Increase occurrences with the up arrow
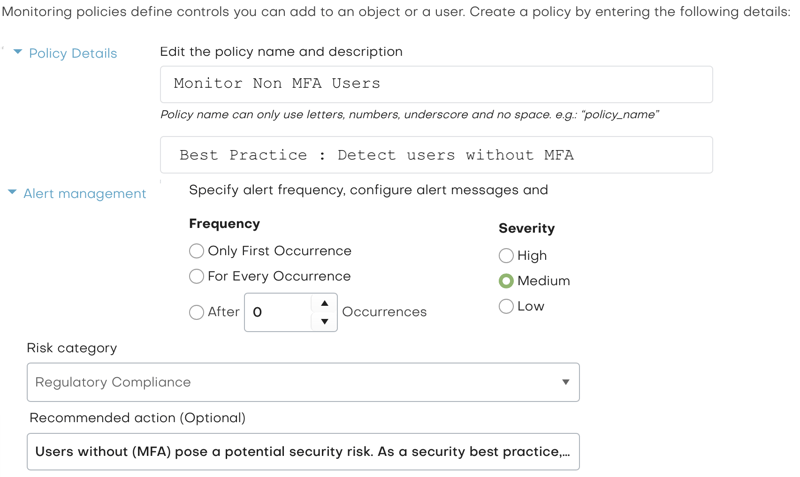 tap(324, 303)
